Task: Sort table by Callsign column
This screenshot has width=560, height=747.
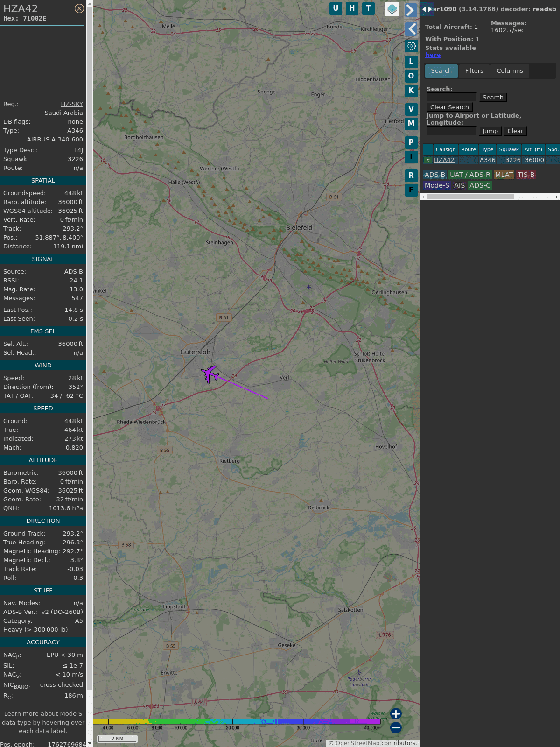Action: coord(446,150)
